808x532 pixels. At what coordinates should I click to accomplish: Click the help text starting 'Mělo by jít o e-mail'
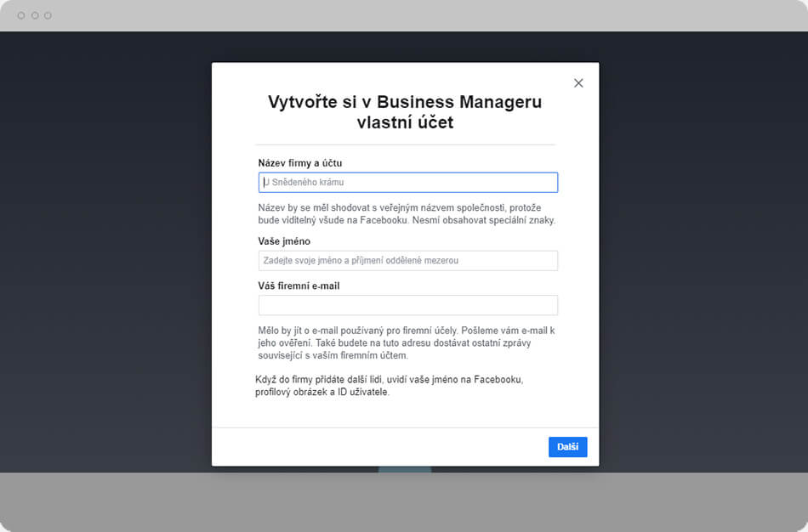pyautogui.click(x=407, y=342)
